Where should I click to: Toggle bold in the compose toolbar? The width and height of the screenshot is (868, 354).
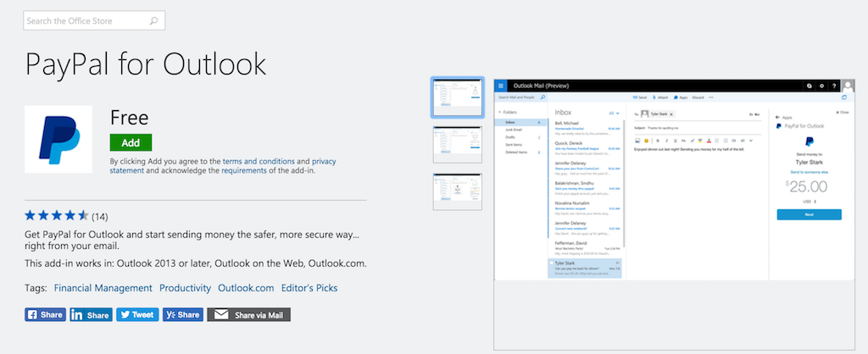(x=659, y=141)
